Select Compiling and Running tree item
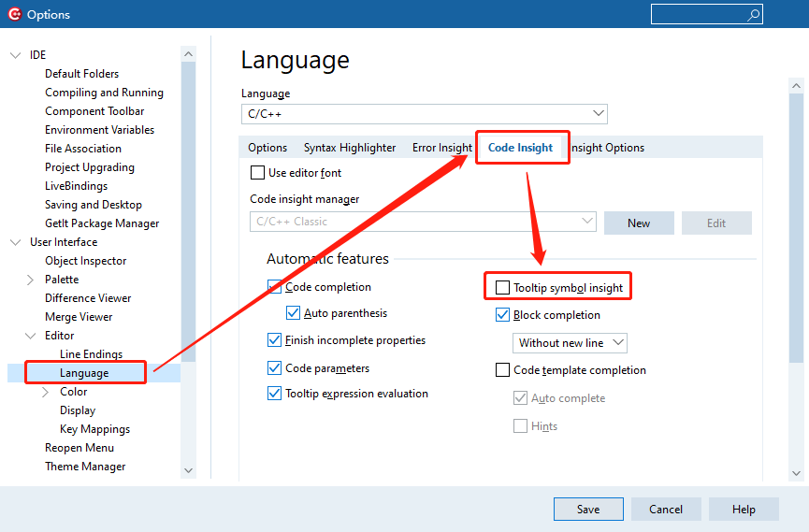The image size is (809, 532). pyautogui.click(x=104, y=93)
